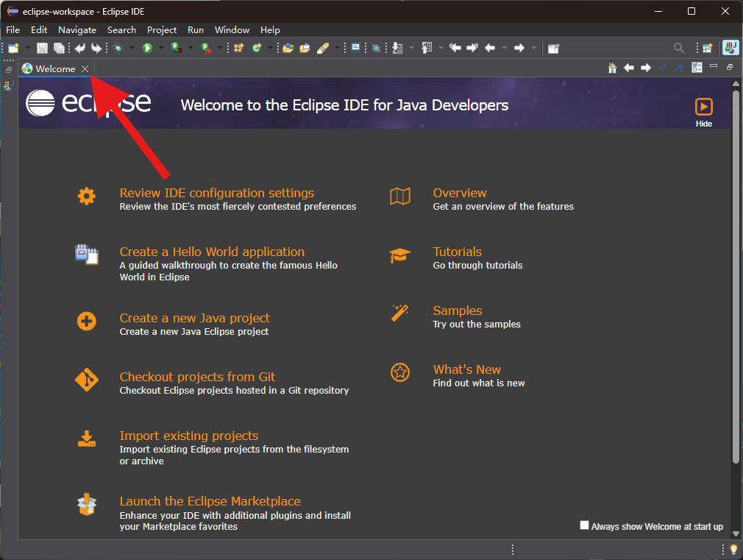Expand the Run configurations dropdown arrow
The width and height of the screenshot is (743, 560).
(x=161, y=48)
